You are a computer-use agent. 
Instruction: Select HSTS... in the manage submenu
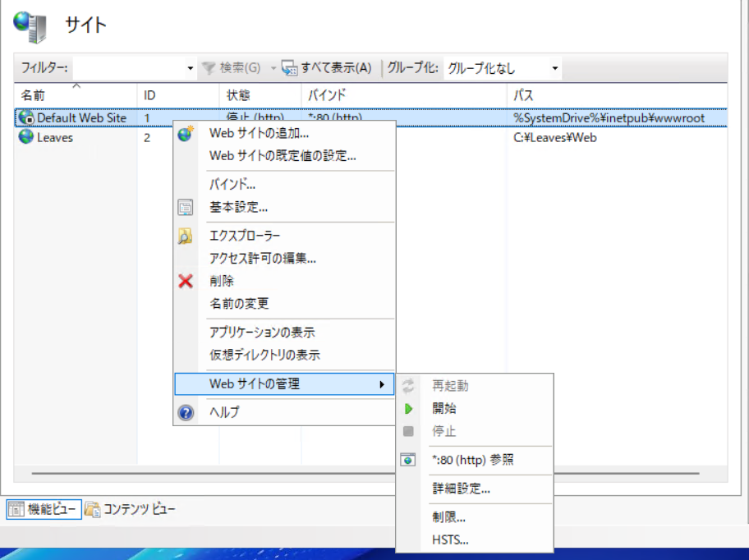pyautogui.click(x=450, y=539)
